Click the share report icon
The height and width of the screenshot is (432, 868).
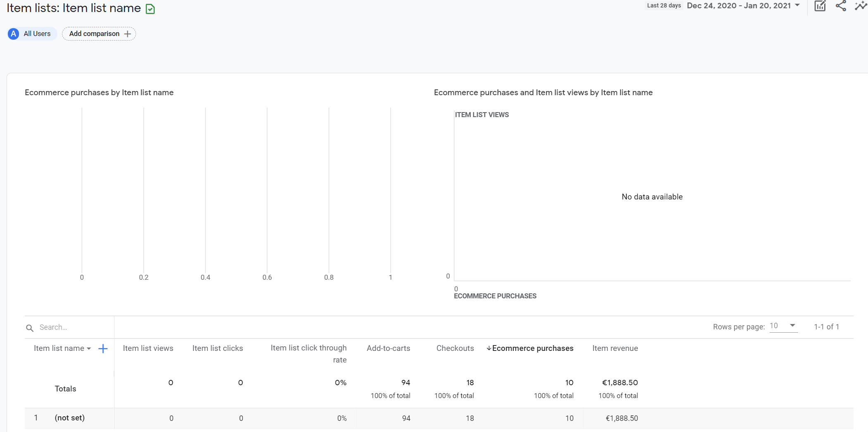click(x=841, y=6)
